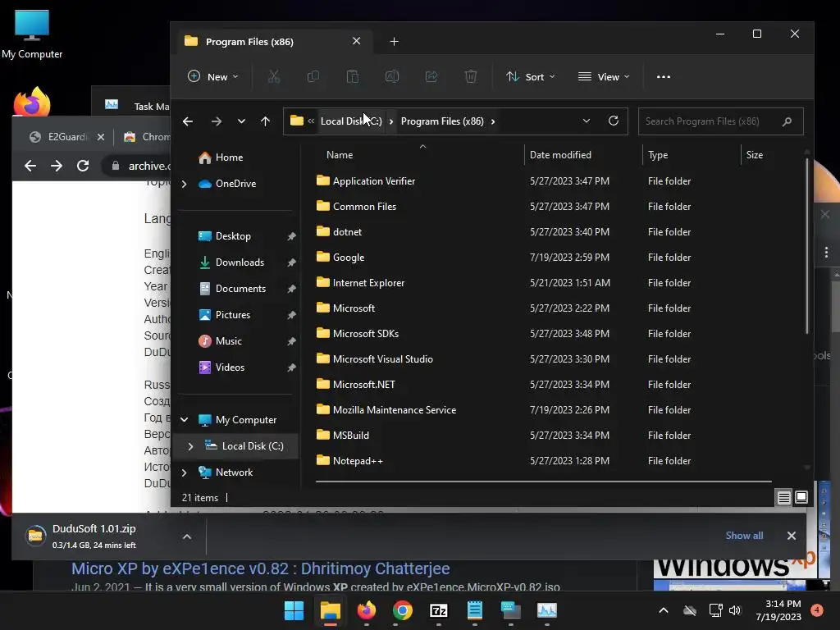
Task: Open Micro XP by eXPe1ence search result
Action: coord(260,568)
